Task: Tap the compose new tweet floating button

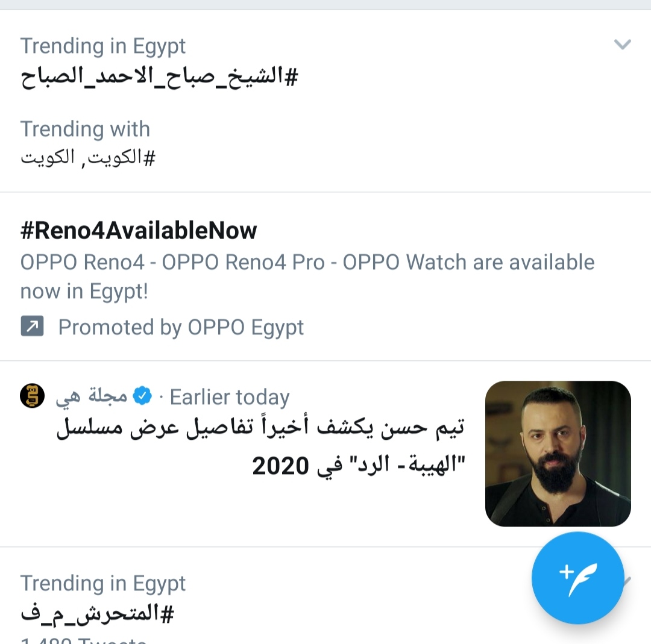Action: click(x=577, y=577)
